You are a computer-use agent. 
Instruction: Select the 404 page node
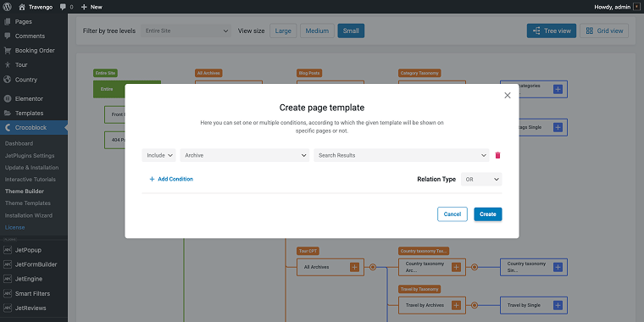115,140
